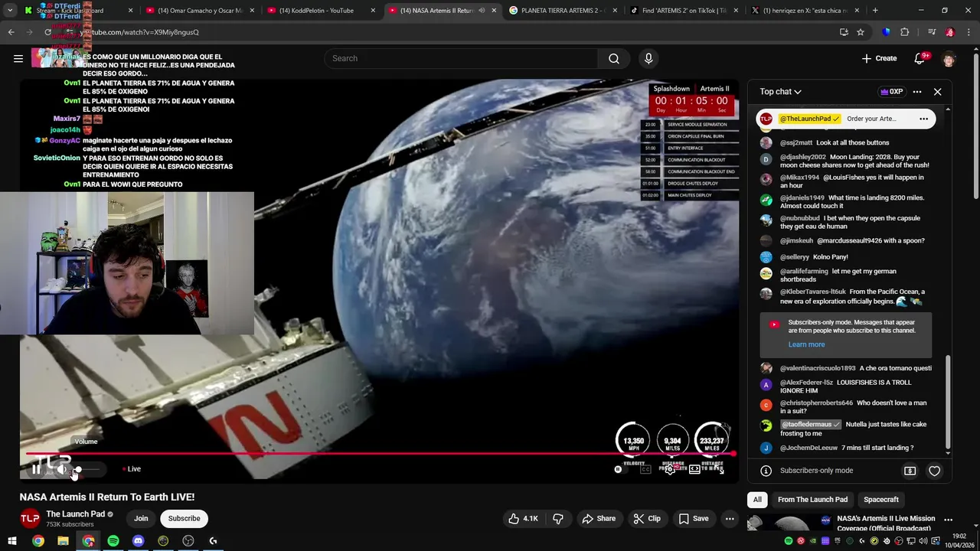Close the live chat panel
This screenshot has width=980, height=551.
point(937,92)
